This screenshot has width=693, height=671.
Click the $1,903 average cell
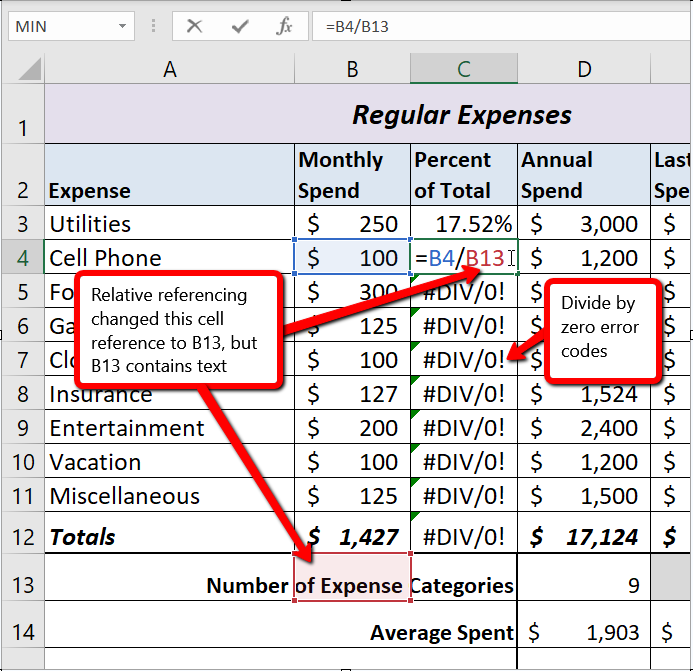point(584,625)
